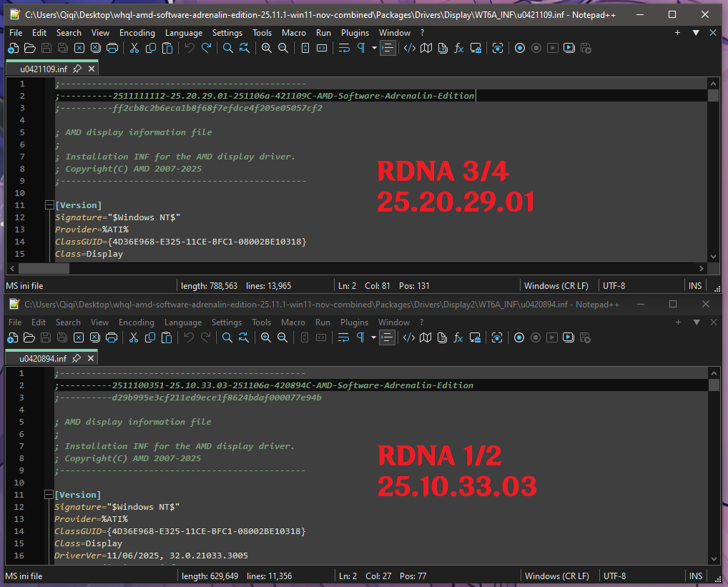This screenshot has height=587, width=728.
Task: Open show-characters dropdown arrow in u0420894.inf window
Action: click(373, 337)
